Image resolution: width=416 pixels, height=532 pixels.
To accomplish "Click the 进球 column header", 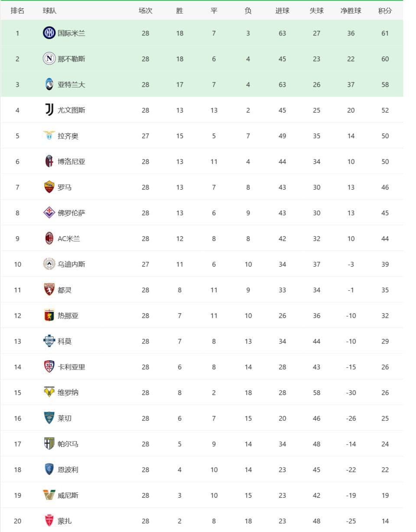I will click(x=282, y=11).
